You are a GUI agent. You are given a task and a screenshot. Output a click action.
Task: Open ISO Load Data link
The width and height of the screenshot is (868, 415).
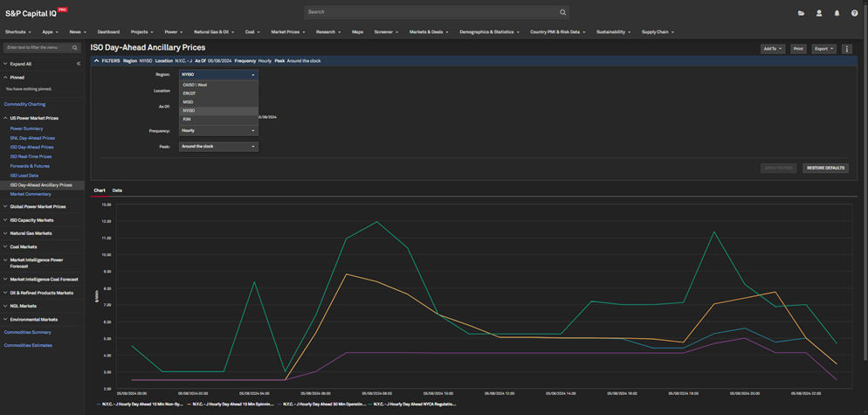(x=24, y=176)
